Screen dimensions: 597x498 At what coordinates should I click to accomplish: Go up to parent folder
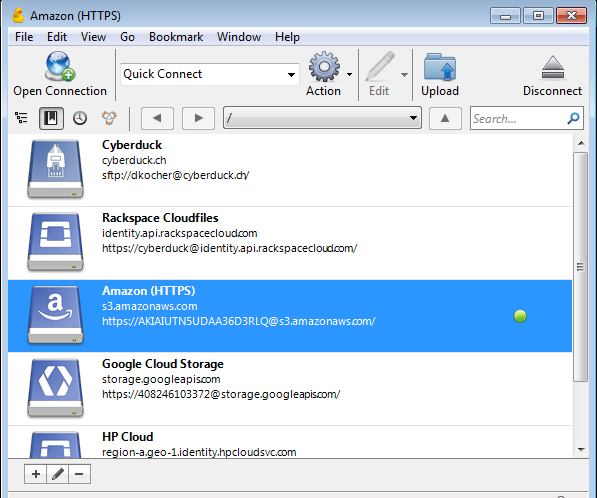pos(445,118)
